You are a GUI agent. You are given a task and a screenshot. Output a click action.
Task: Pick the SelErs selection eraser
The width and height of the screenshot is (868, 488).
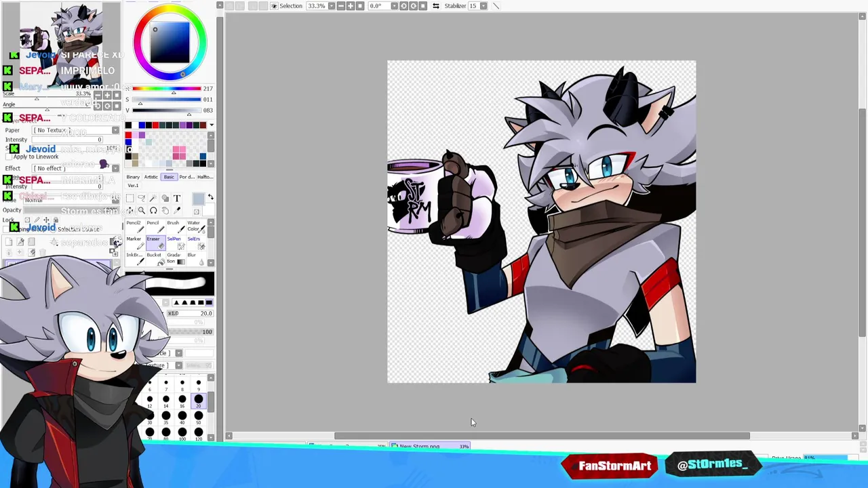(196, 243)
